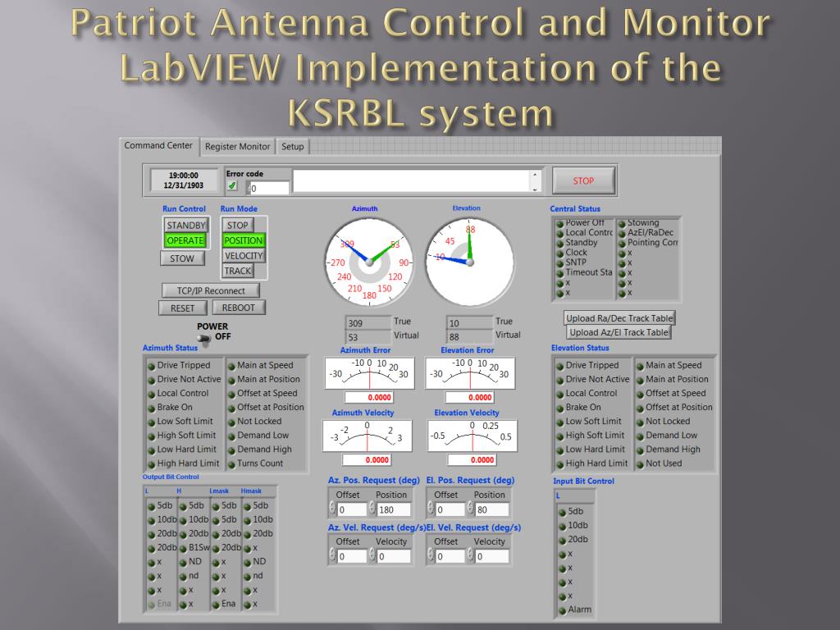Click the Az. Position request field showing 180
This screenshot has height=630, width=840.
[394, 509]
